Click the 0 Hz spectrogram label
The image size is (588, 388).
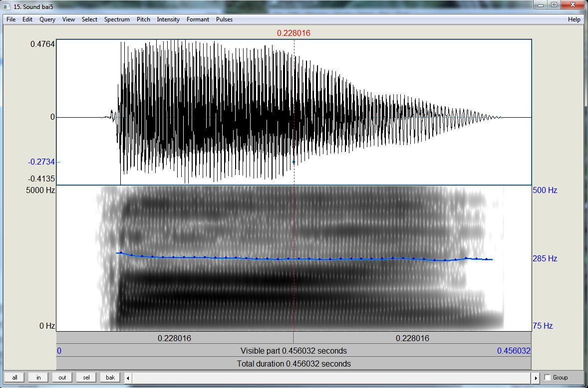pos(47,326)
